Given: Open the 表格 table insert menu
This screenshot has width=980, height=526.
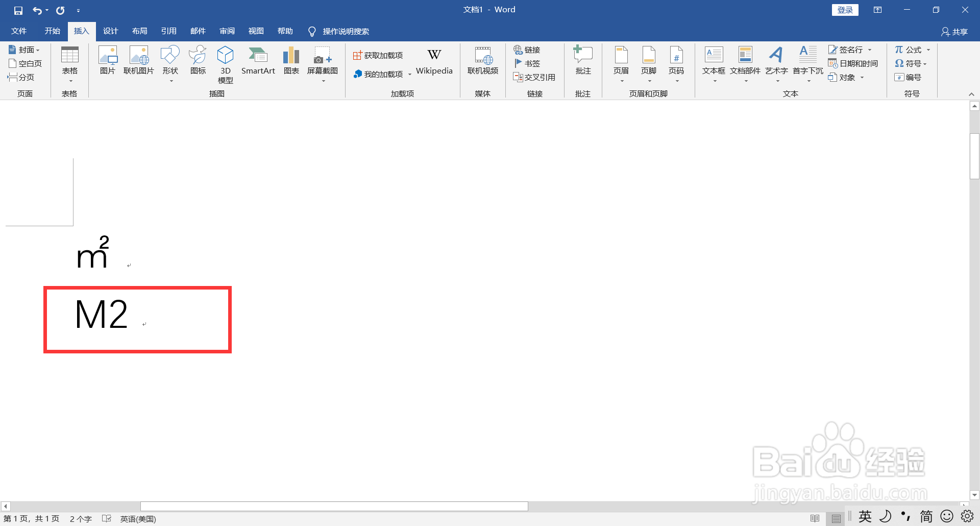Looking at the screenshot, I should [x=70, y=64].
